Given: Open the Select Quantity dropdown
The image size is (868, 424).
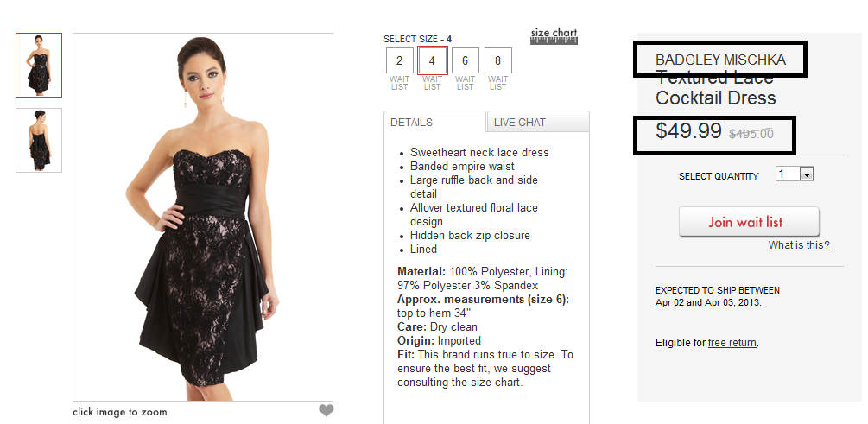Looking at the screenshot, I should [x=795, y=174].
